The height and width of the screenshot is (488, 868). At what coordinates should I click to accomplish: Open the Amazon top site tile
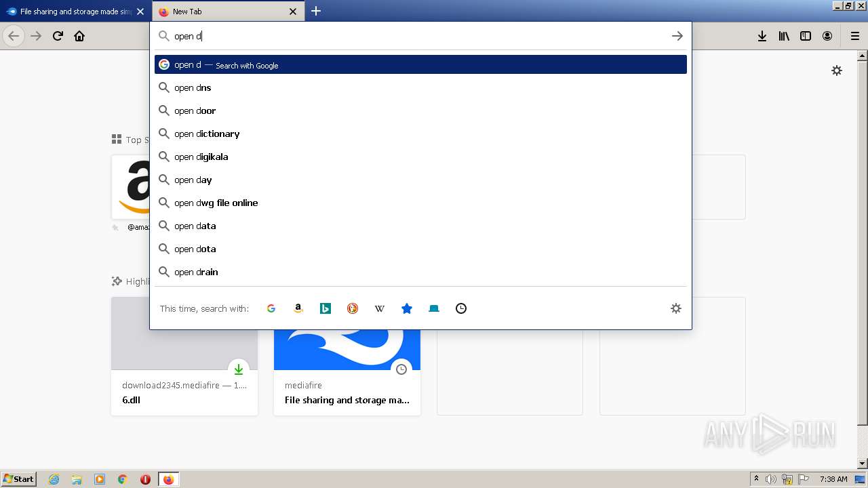(131, 187)
